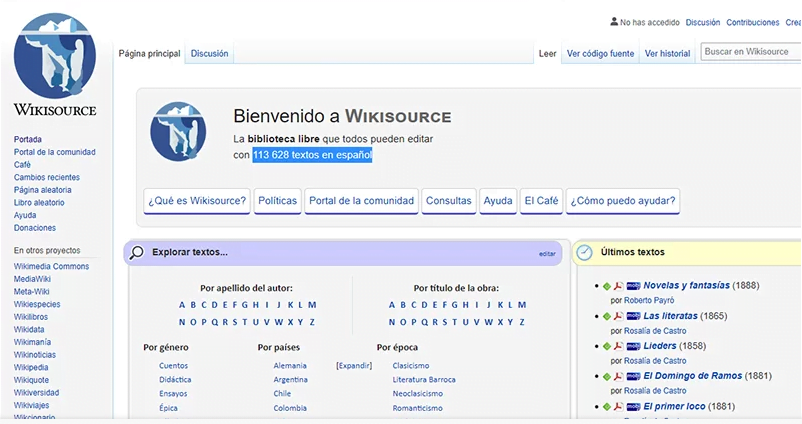Click the mobi icon for El primer loco
Viewport: 802px width, 424px height.
click(633, 407)
